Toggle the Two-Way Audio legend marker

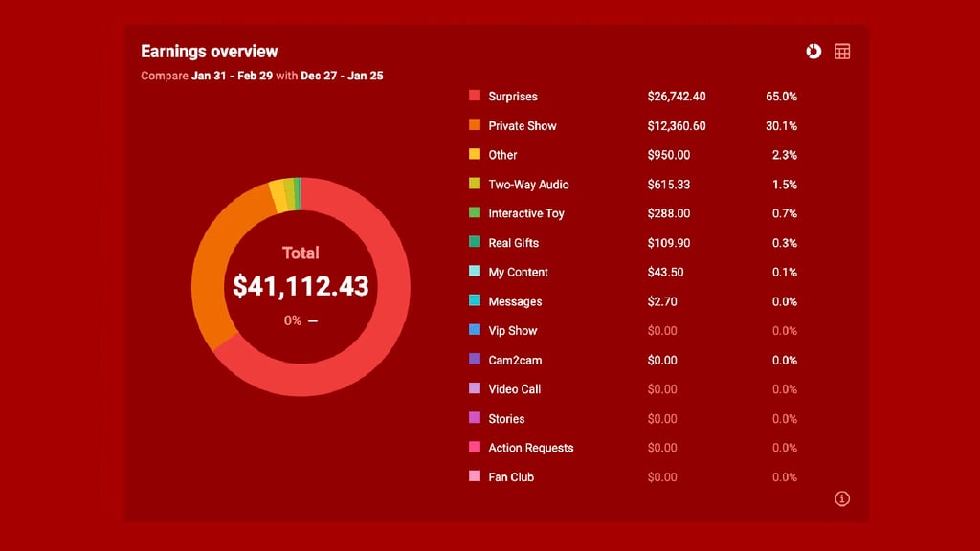(x=475, y=184)
